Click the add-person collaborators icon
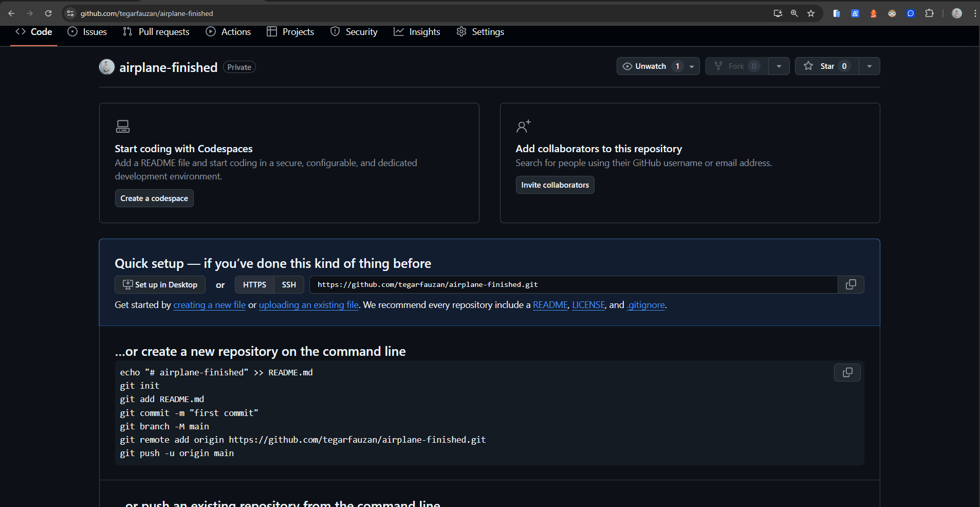980x507 pixels. [x=523, y=126]
